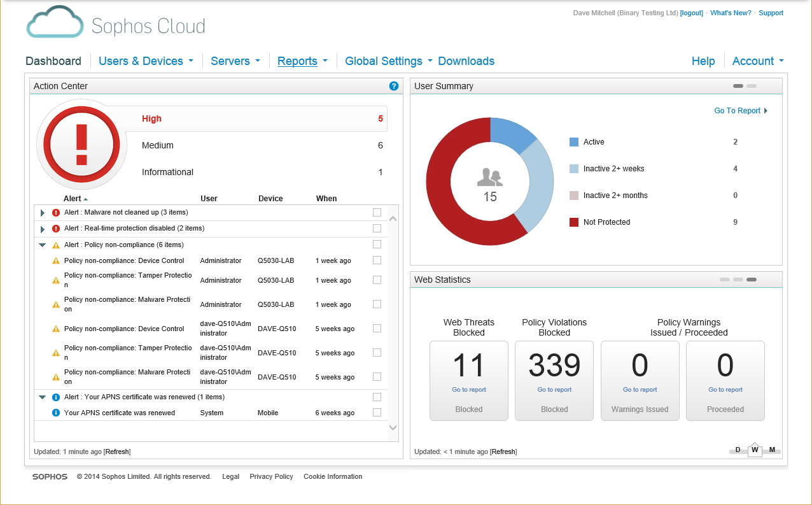This screenshot has height=505, width=812.
Task: Click the users icon in donut chart center
Action: (x=490, y=177)
